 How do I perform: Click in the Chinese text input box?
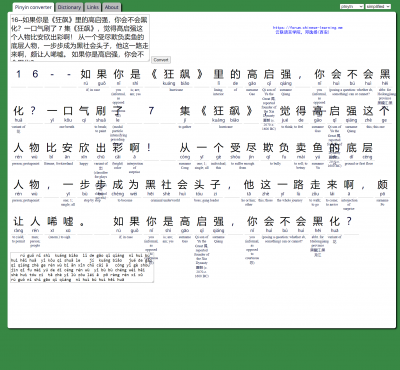pos(80,38)
